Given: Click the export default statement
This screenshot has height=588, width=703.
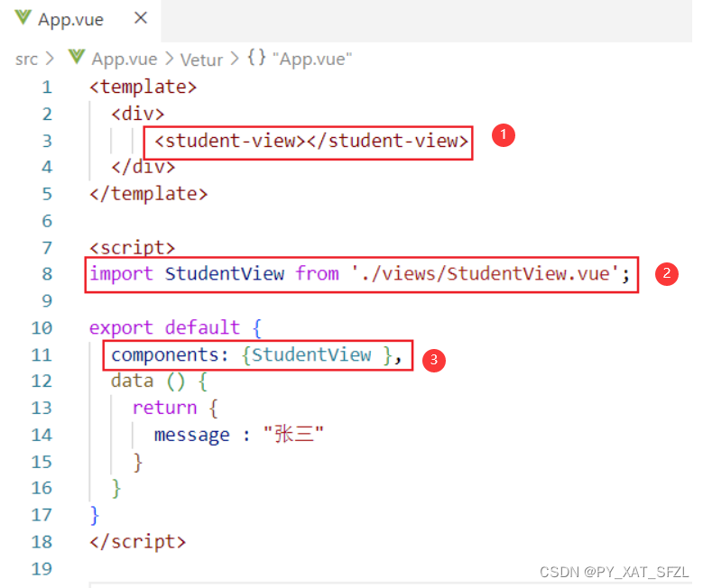Looking at the screenshot, I should tap(164, 327).
